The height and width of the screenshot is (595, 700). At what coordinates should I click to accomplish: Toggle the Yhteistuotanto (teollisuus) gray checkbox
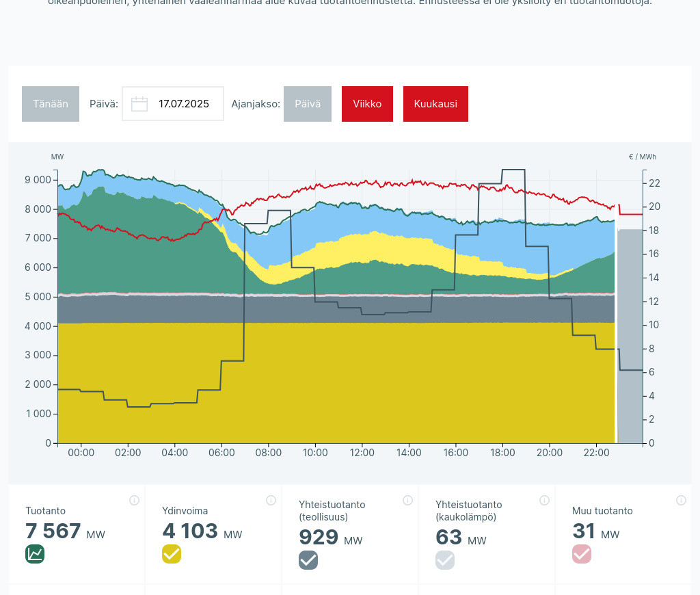(x=308, y=560)
